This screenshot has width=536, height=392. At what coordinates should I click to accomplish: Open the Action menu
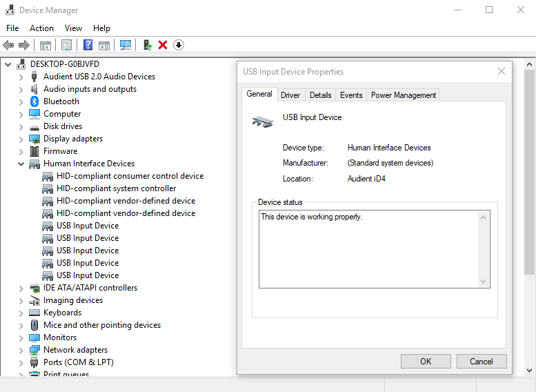[x=41, y=28]
